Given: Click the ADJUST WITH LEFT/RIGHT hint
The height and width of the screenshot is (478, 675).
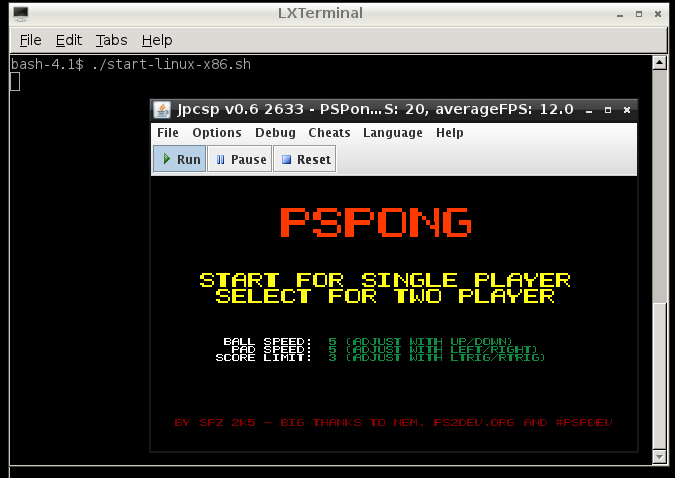Looking at the screenshot, I should 442,349.
